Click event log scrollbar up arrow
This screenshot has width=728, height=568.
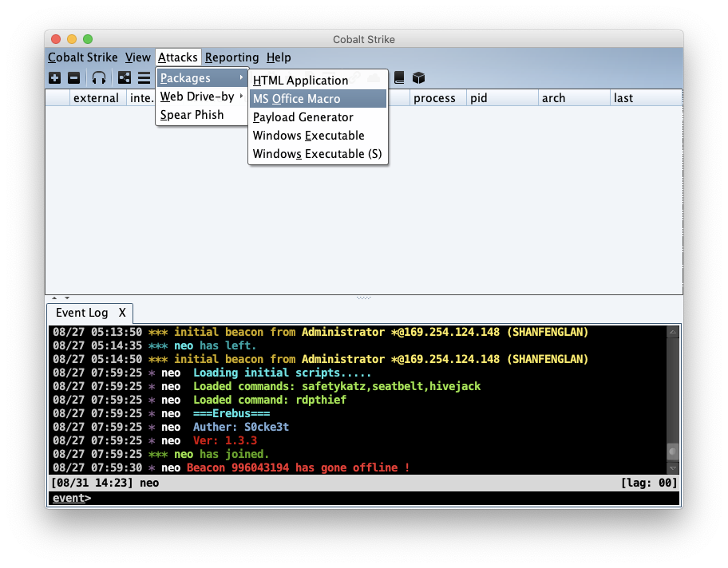673,332
